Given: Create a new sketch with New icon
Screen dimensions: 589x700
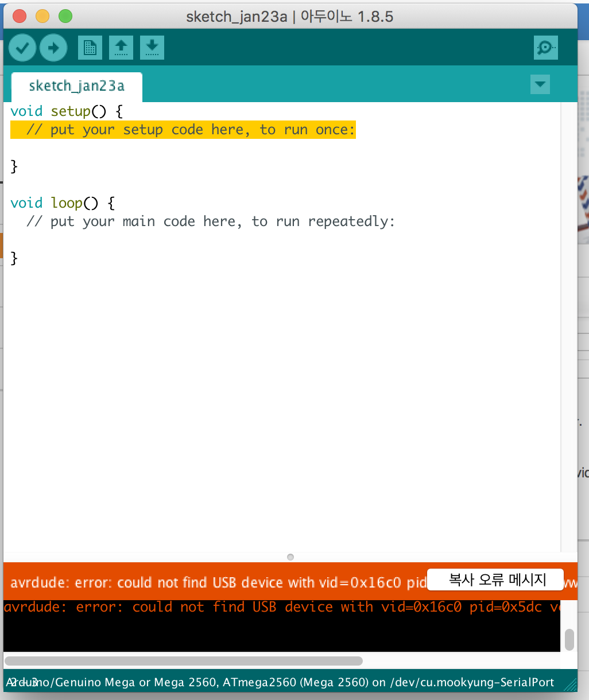Looking at the screenshot, I should pyautogui.click(x=90, y=48).
